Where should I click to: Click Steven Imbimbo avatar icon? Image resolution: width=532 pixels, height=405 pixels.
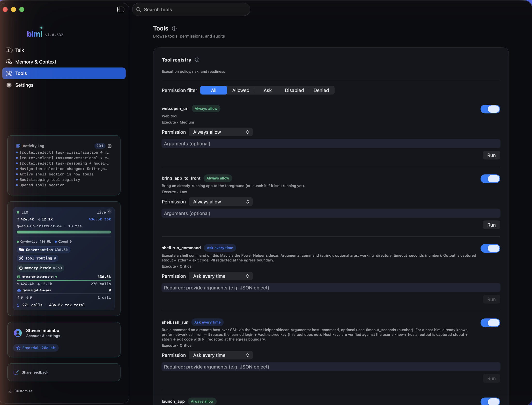18,333
